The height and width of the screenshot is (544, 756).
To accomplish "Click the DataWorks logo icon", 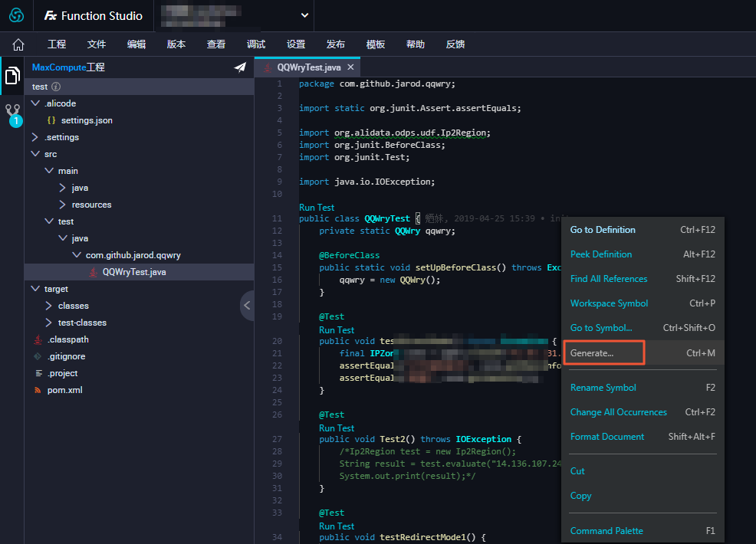I will pyautogui.click(x=16, y=15).
